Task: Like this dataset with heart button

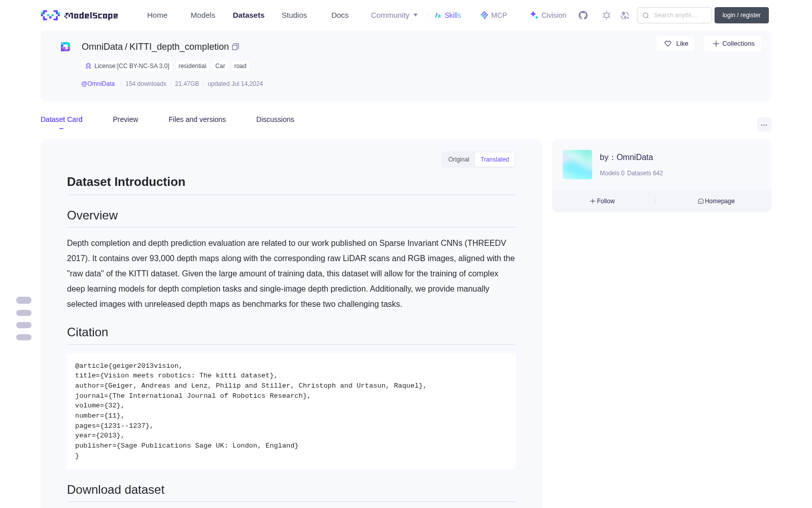Action: [675, 44]
